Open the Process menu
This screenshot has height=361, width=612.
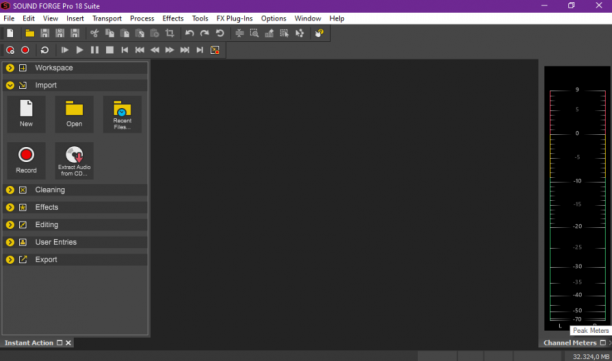click(x=142, y=18)
